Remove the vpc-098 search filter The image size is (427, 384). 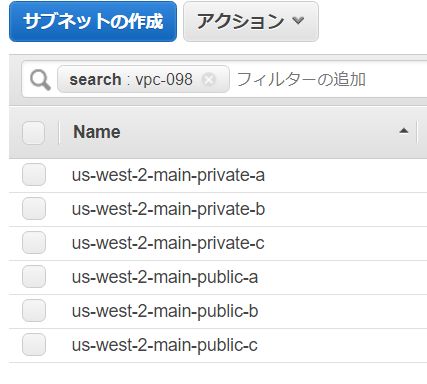(209, 80)
